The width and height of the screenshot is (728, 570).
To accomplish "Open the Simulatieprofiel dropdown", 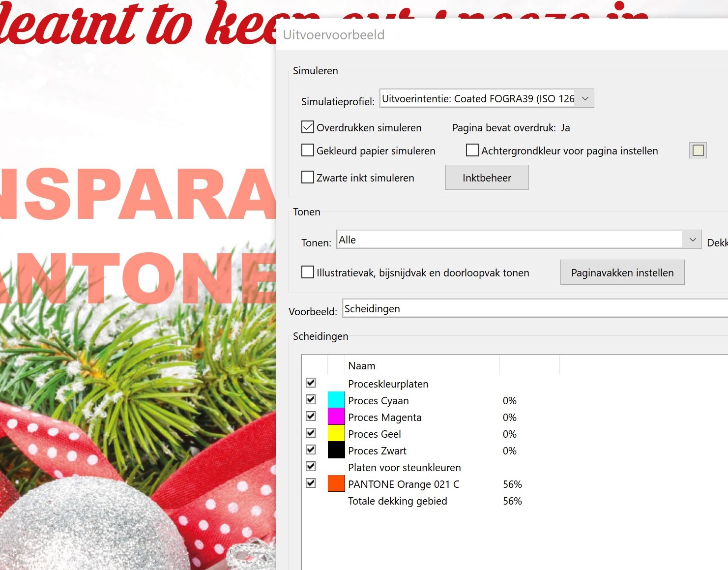I will click(x=487, y=98).
